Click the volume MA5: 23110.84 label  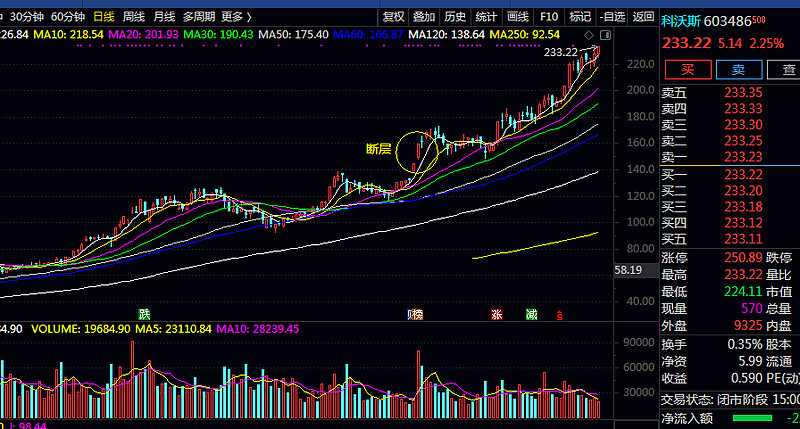tap(173, 329)
